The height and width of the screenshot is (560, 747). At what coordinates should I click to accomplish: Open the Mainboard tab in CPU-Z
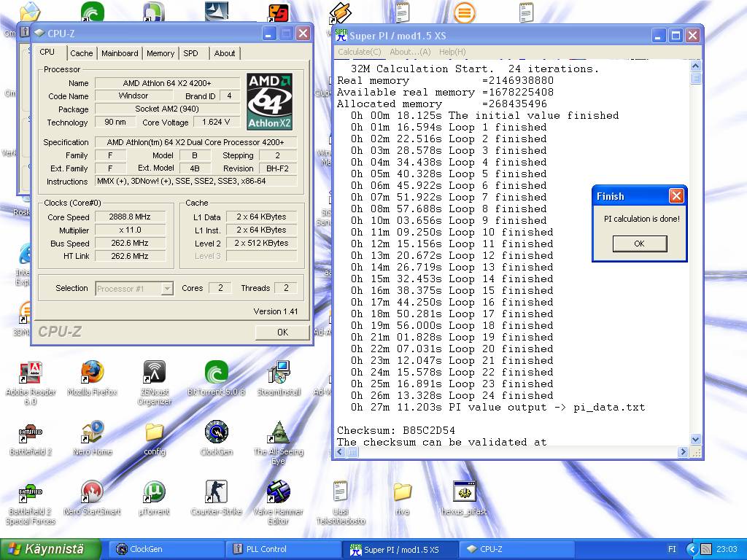pos(120,53)
